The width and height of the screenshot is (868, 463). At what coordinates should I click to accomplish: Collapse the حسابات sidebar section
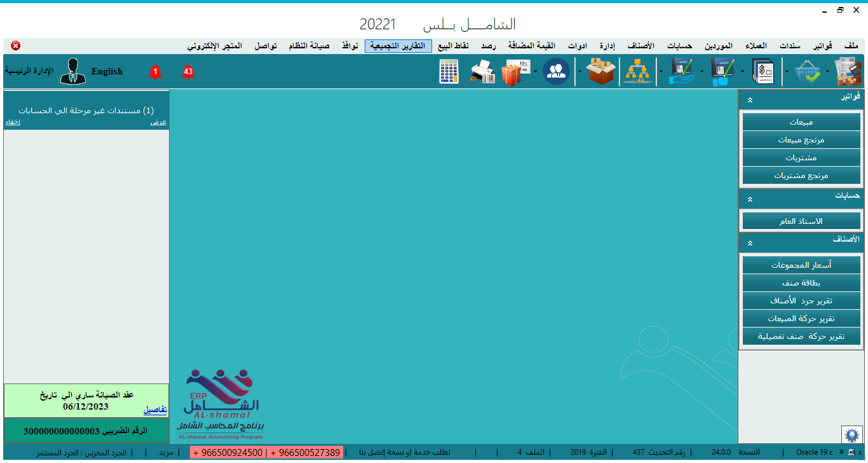point(750,199)
